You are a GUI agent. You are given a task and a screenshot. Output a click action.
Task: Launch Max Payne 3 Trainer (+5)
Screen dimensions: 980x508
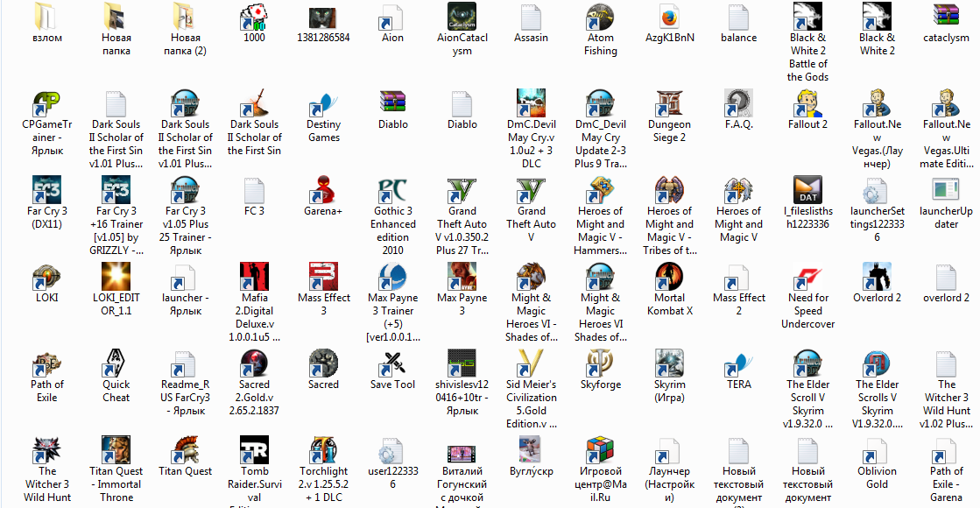[x=393, y=277]
